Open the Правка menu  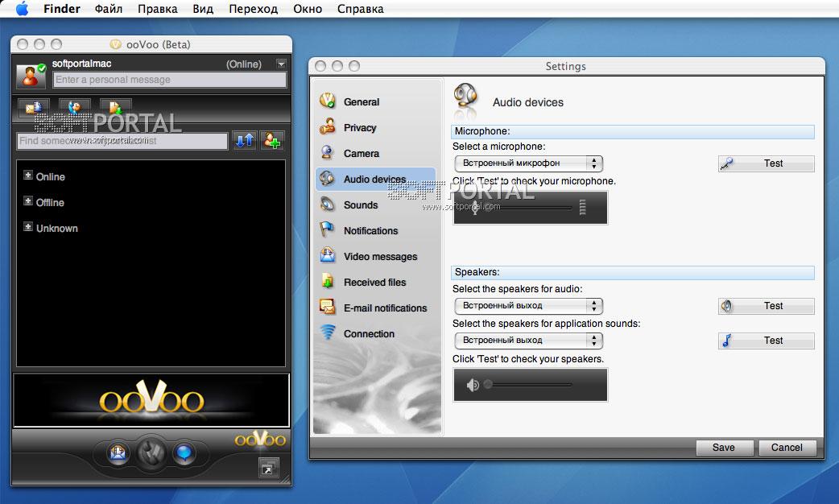157,9
